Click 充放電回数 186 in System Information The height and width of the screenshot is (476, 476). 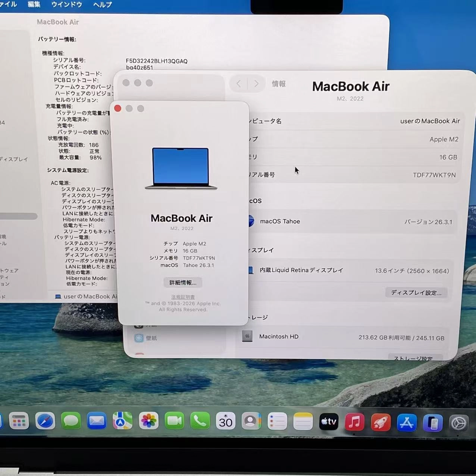(x=78, y=145)
